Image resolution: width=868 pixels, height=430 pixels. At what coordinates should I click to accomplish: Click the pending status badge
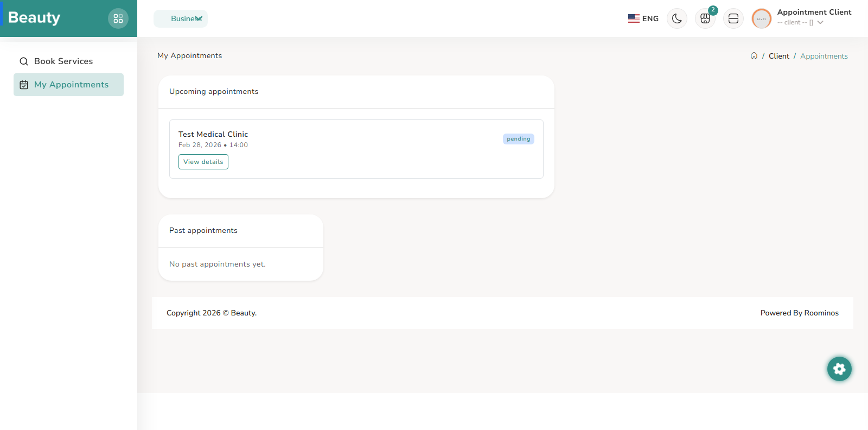pos(519,139)
